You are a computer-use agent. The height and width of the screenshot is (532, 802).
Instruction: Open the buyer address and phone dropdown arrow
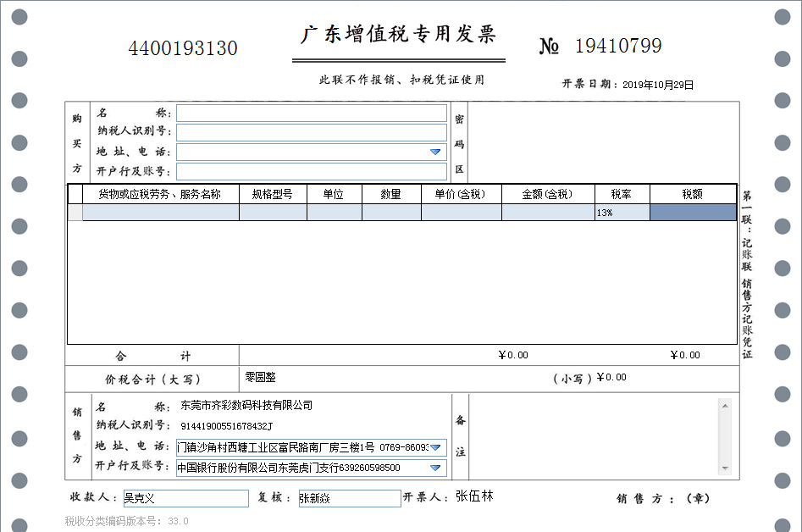pos(435,152)
